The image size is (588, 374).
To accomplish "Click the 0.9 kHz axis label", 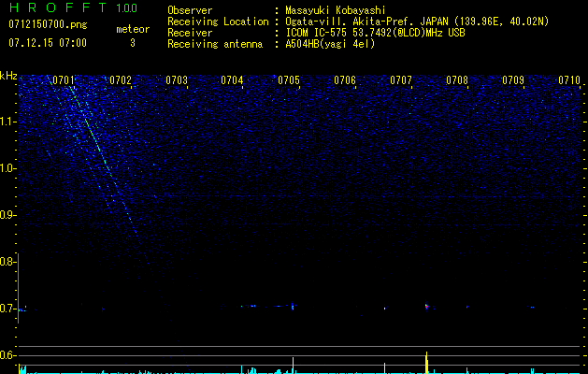I will click(x=8, y=215).
